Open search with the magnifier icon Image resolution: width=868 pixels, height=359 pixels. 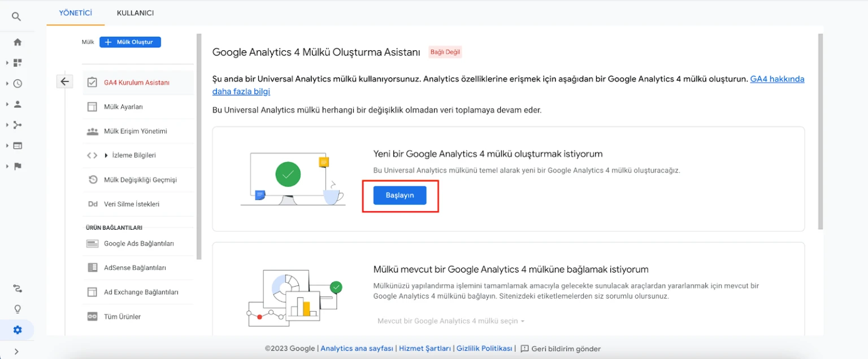tap(17, 16)
